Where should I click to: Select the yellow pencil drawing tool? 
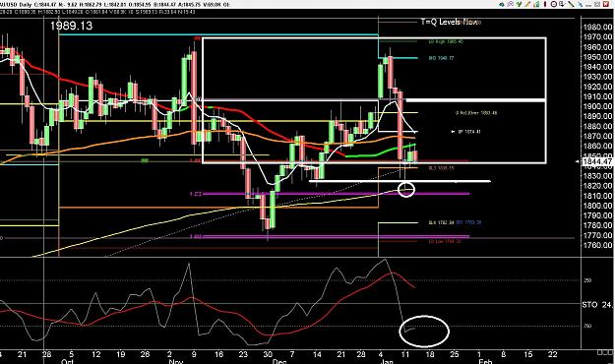pos(527,4)
